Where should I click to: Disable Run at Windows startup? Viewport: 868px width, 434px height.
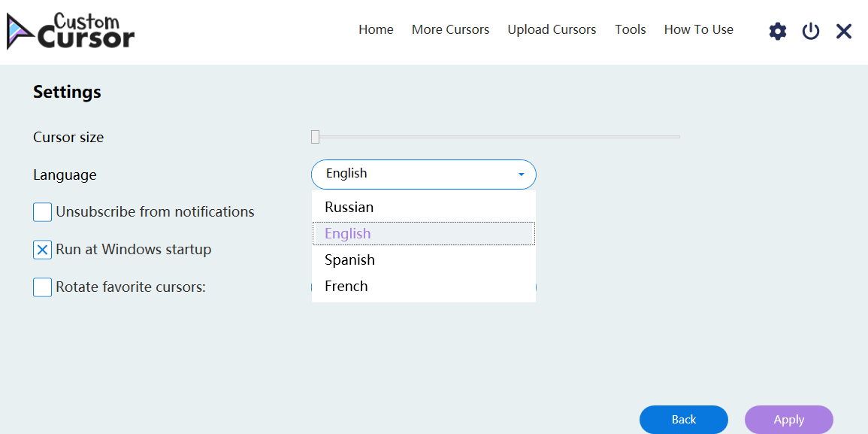pos(42,249)
